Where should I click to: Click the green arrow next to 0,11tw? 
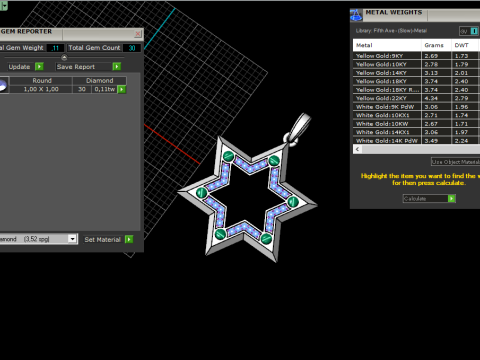(x=122, y=89)
